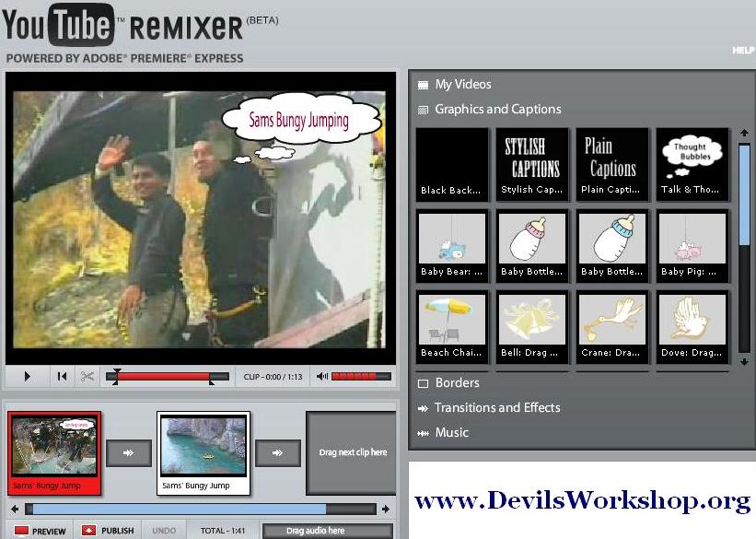The height and width of the screenshot is (539, 756).
Task: Select the pink Baby Bottle graphic
Action: coord(532,246)
